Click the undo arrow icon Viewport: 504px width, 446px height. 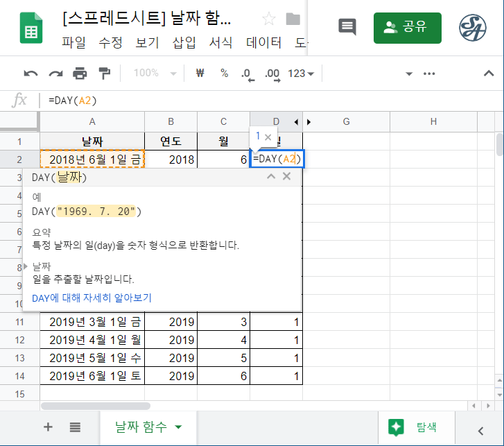click(31, 74)
